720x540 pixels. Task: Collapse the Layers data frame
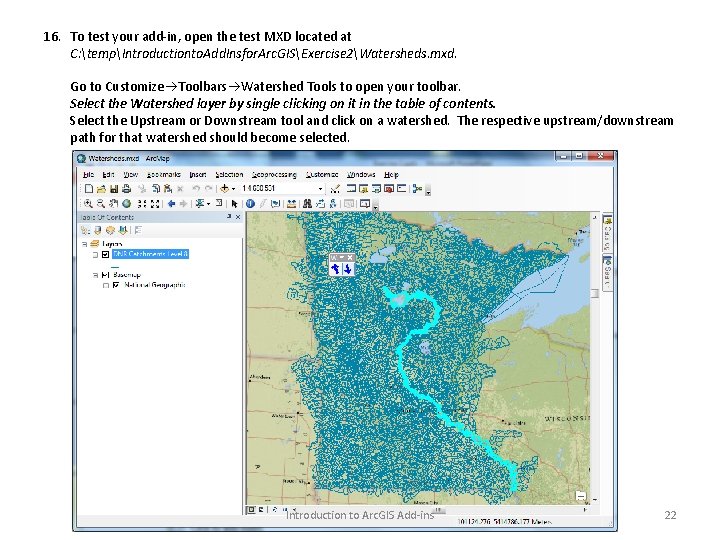(84, 244)
